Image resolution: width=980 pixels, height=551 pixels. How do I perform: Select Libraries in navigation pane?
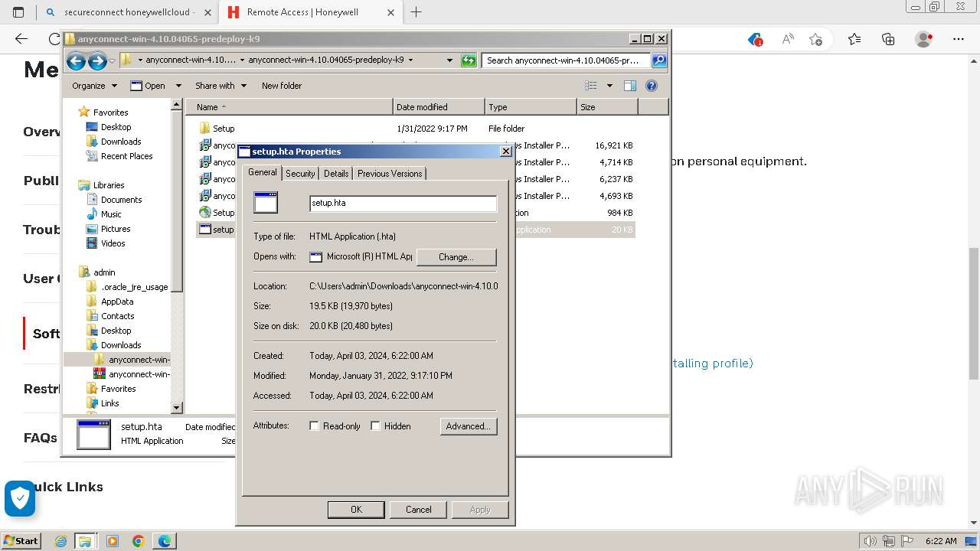[x=109, y=185]
